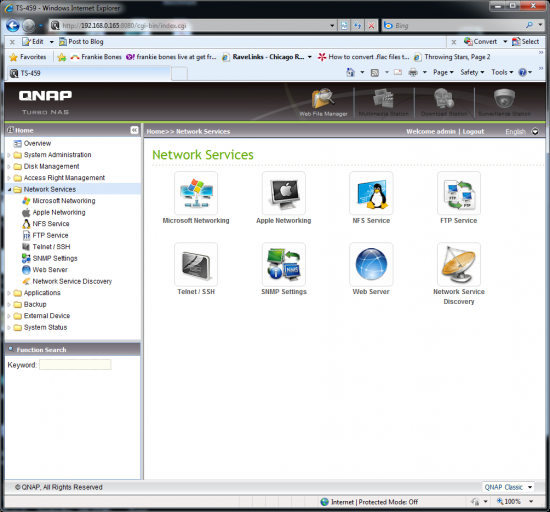Expand System Status tree folder
550x512 pixels.
point(9,328)
